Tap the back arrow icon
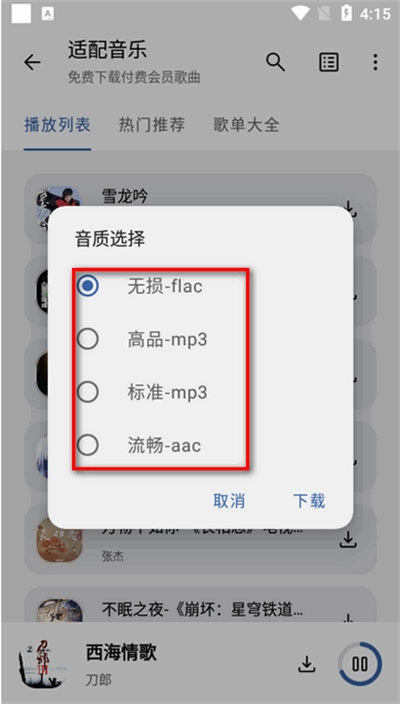This screenshot has height=704, width=400. click(32, 62)
